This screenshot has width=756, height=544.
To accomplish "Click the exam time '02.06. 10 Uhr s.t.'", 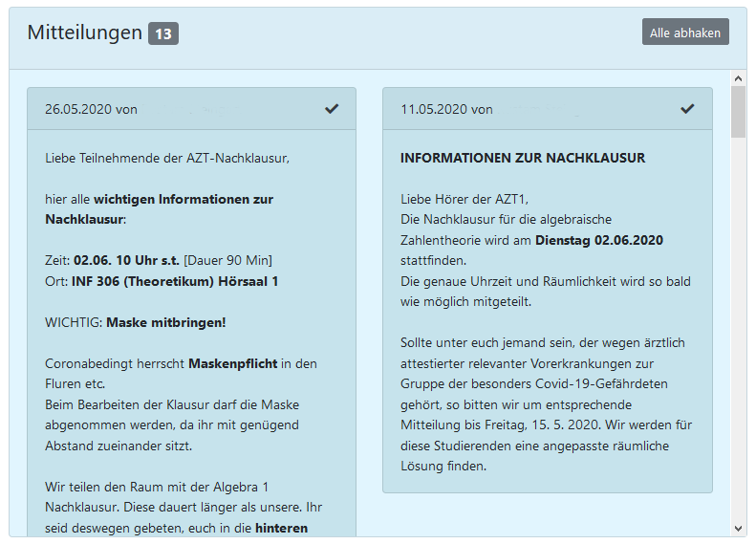I will coord(126,260).
